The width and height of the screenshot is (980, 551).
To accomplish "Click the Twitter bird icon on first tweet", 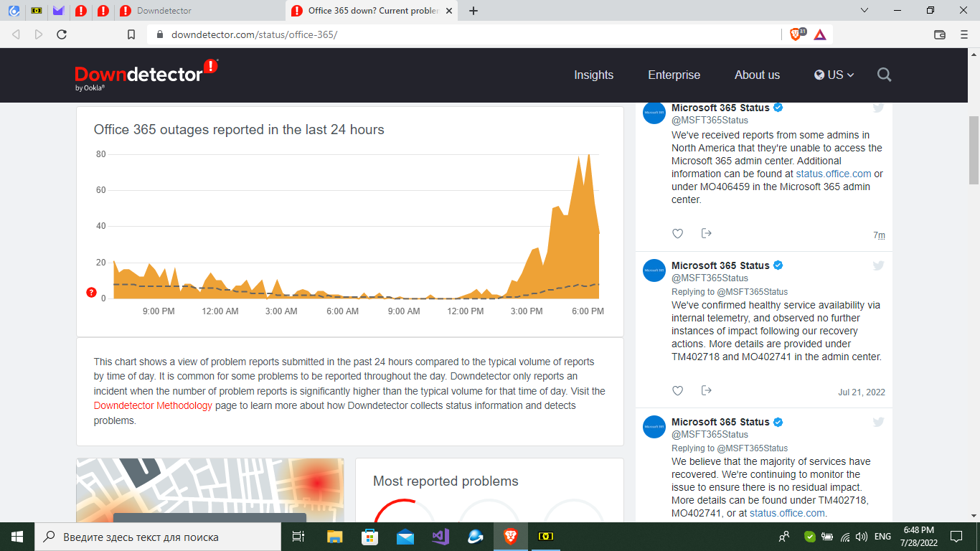I will click(878, 108).
